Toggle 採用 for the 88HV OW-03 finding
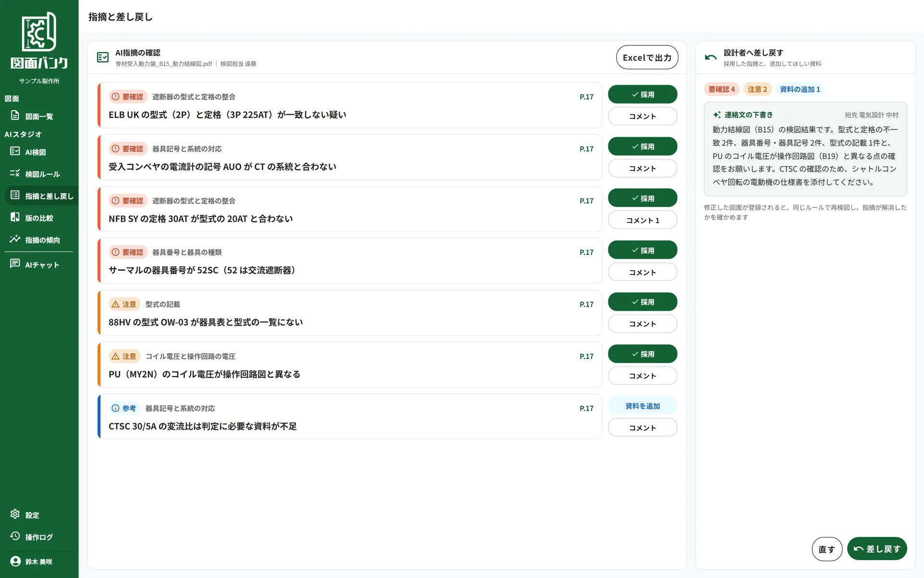924x578 pixels. coord(642,302)
